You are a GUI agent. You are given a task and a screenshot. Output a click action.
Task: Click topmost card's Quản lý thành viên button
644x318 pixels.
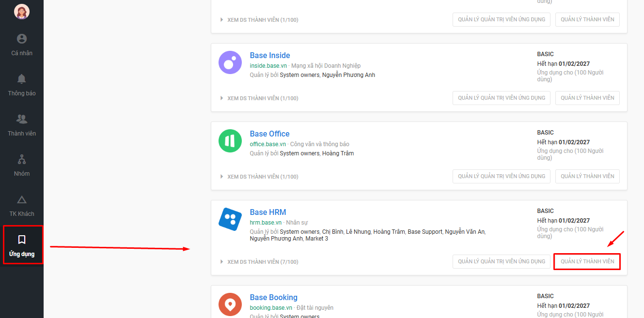(x=587, y=19)
